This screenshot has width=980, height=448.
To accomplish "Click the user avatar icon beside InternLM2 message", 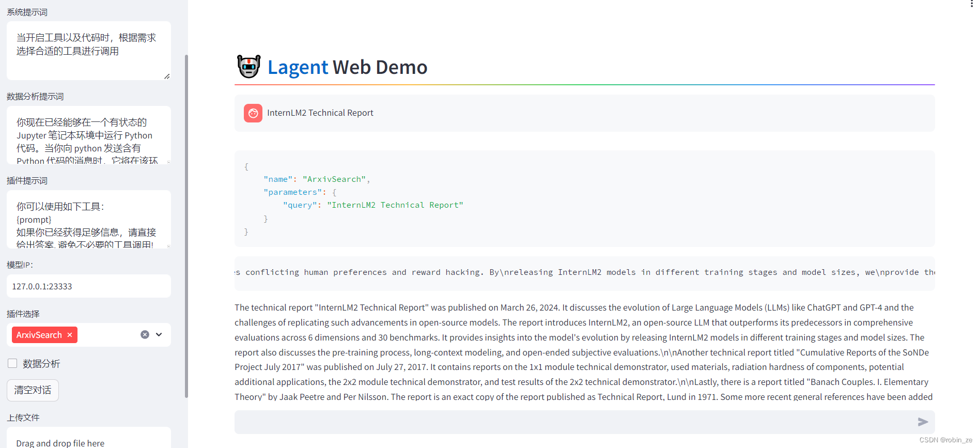I will [x=253, y=113].
